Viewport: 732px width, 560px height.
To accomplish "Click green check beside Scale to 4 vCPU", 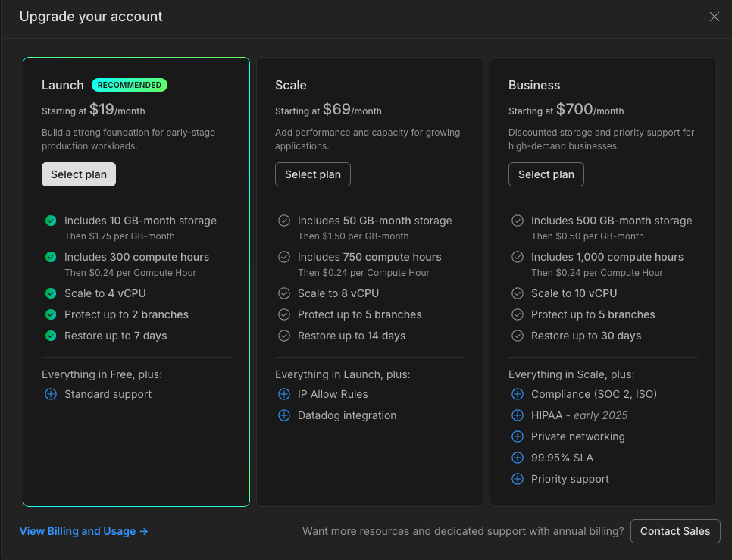I will pyautogui.click(x=51, y=293).
